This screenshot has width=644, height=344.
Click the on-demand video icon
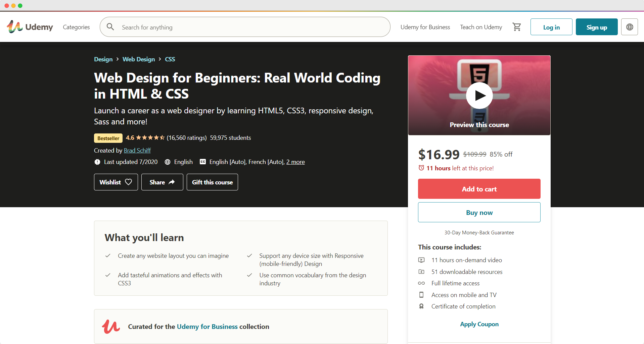[421, 260]
